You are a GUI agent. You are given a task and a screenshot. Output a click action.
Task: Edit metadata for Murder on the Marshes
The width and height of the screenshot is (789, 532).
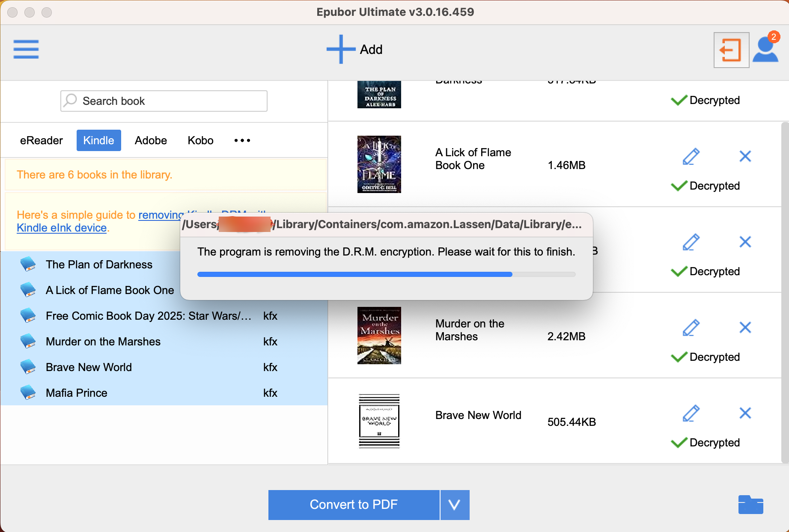691,328
